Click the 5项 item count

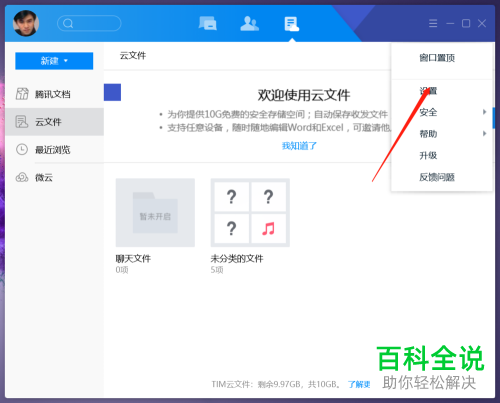coord(217,270)
